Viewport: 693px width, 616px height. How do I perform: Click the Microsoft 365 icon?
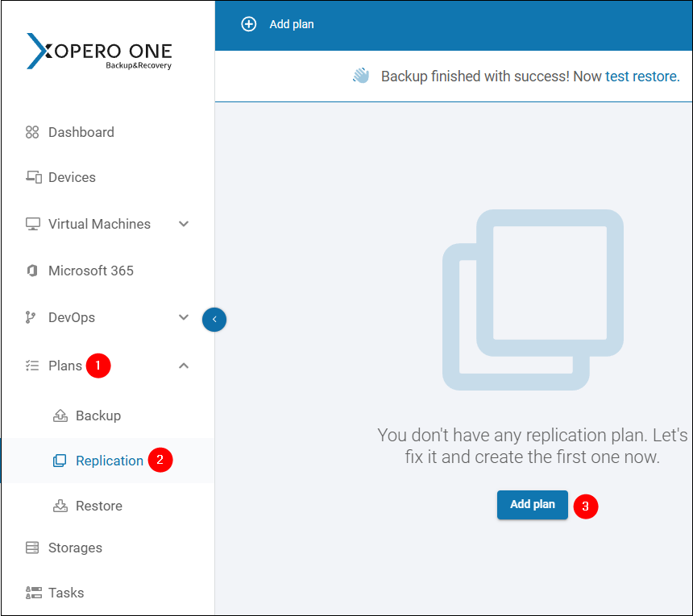pyautogui.click(x=31, y=271)
